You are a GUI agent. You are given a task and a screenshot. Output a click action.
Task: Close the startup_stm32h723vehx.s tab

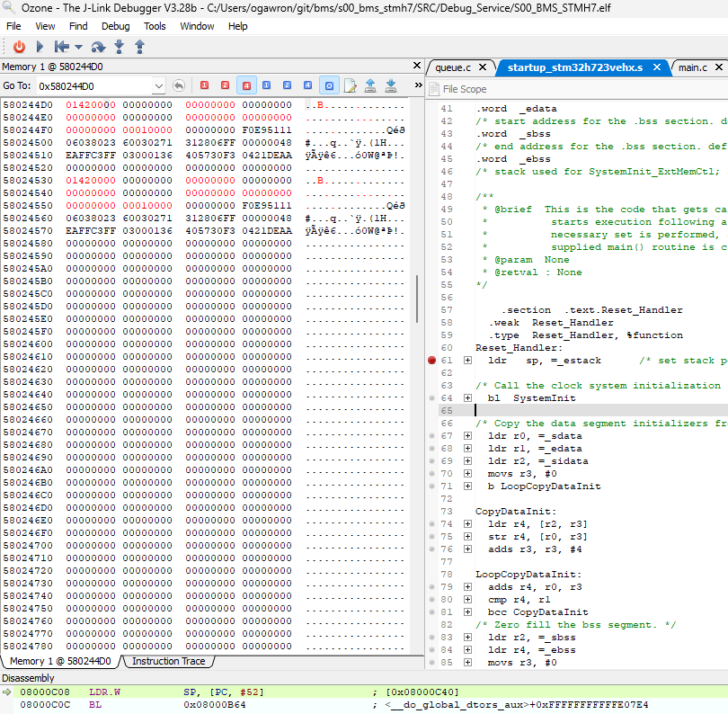(x=657, y=67)
